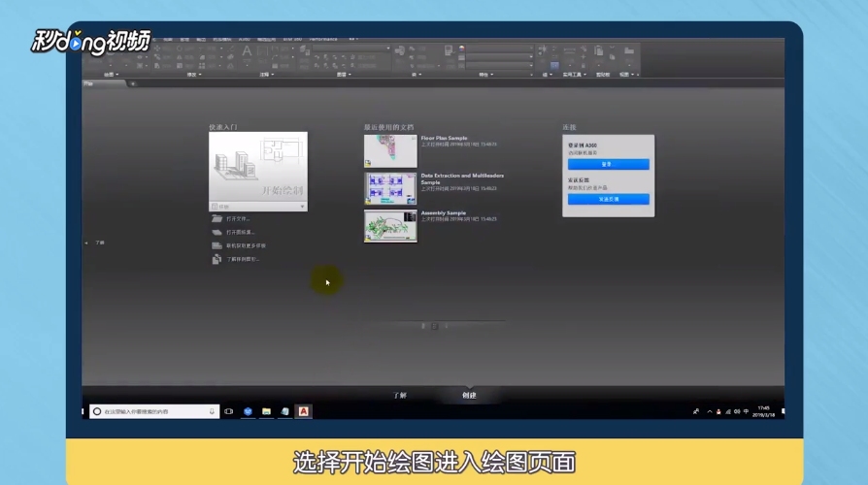The height and width of the screenshot is (485, 868).
Task: Click the Windows search box on the taskbar
Action: click(154, 411)
